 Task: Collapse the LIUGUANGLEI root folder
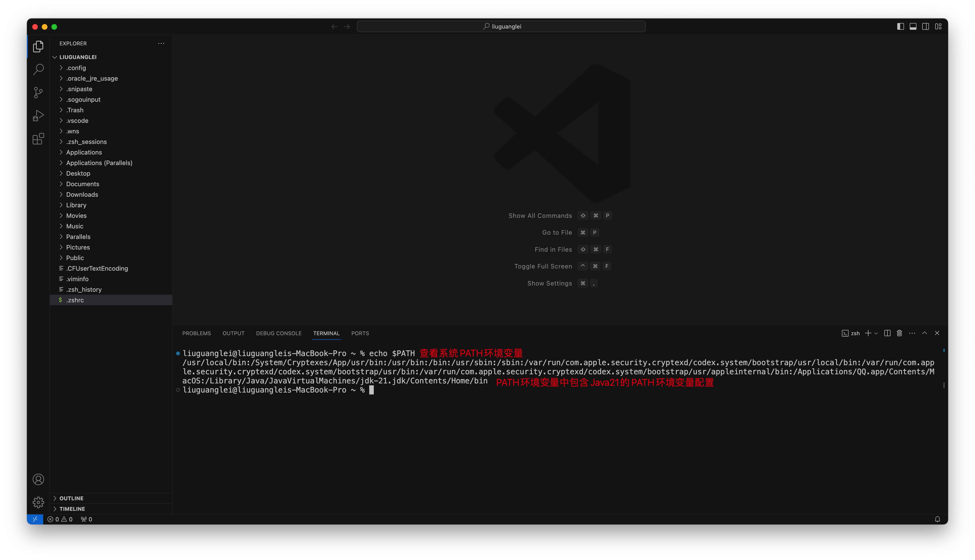tap(111, 57)
